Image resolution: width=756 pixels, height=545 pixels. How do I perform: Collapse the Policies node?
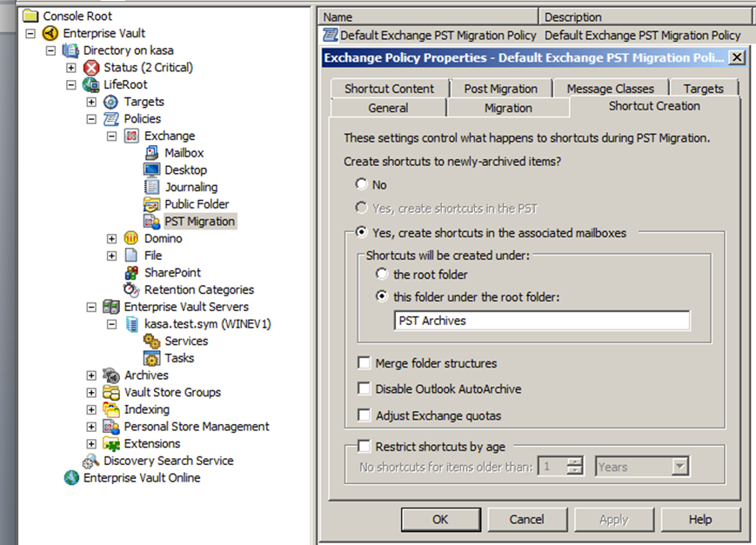tap(91, 119)
